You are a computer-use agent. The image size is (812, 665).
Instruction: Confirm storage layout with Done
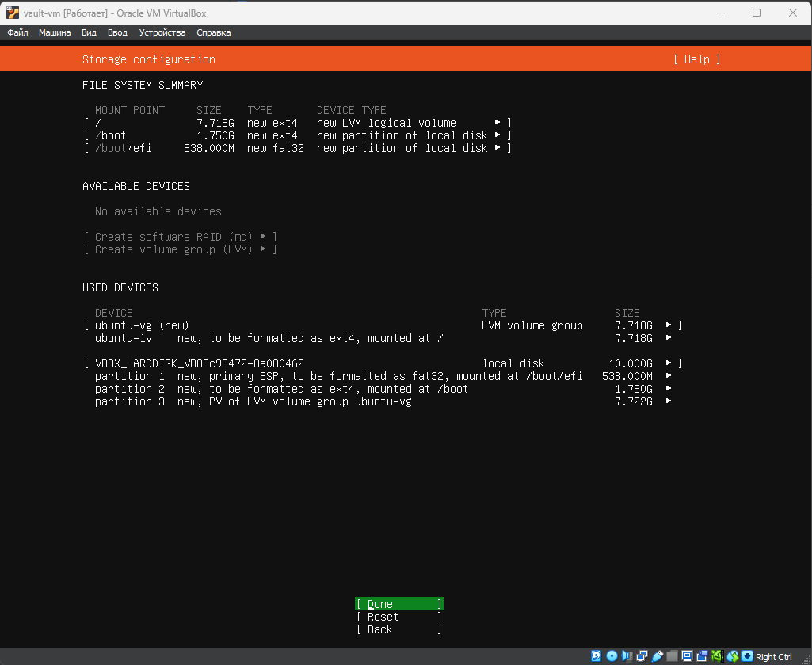point(398,604)
